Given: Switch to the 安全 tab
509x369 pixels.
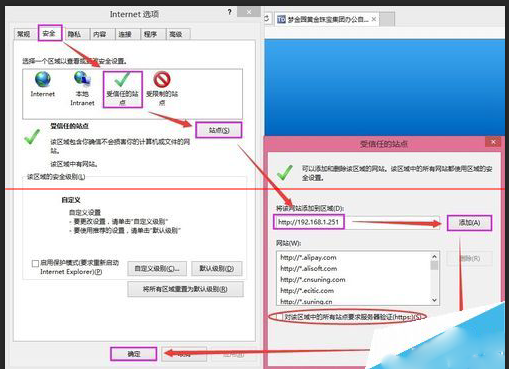Looking at the screenshot, I should click(x=49, y=33).
